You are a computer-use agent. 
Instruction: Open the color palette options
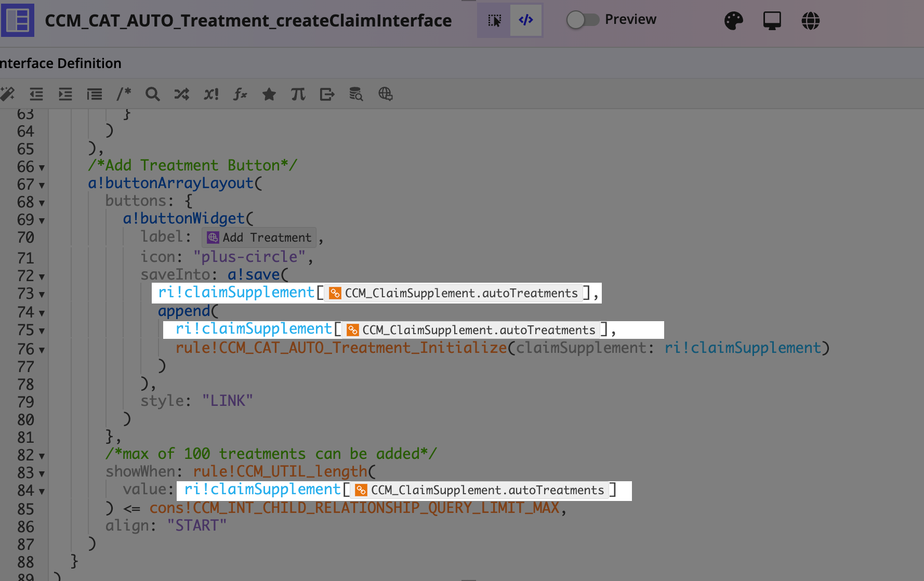click(x=733, y=21)
